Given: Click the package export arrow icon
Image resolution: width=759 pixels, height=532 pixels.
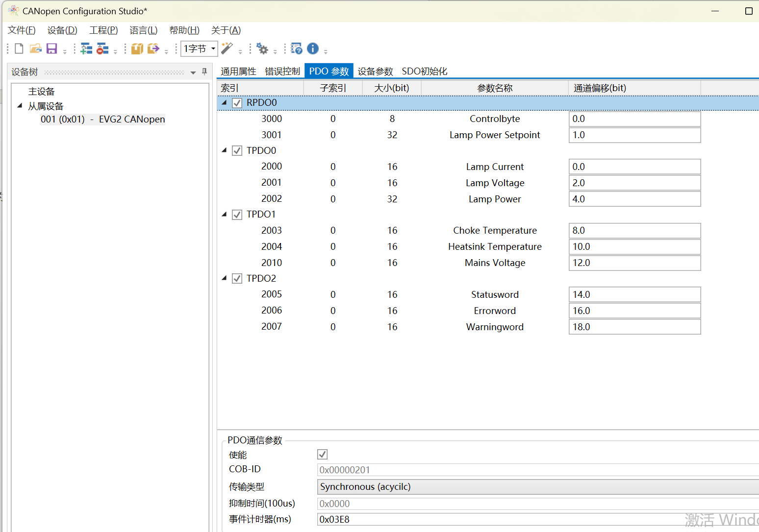Looking at the screenshot, I should (x=153, y=48).
